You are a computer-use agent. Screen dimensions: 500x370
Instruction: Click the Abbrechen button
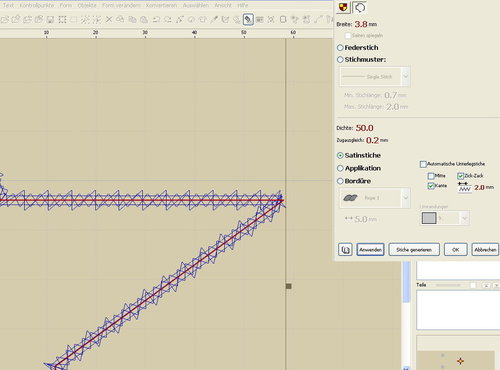tap(485, 249)
